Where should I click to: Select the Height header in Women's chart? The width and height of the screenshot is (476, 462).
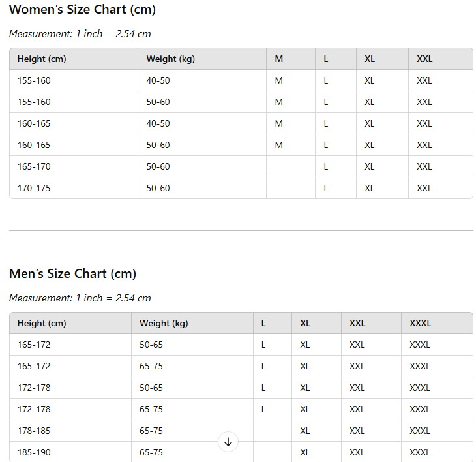click(42, 59)
